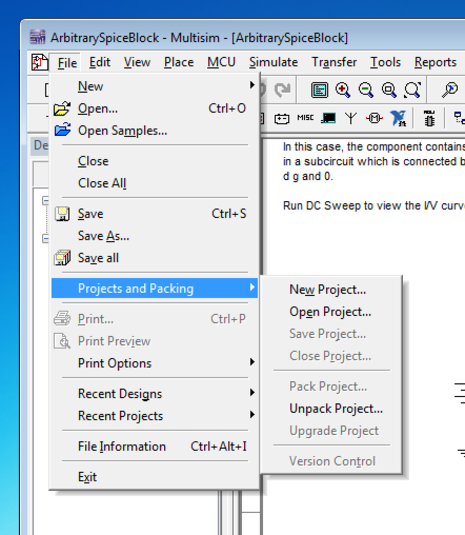Click the Print... menu entry

155,319
